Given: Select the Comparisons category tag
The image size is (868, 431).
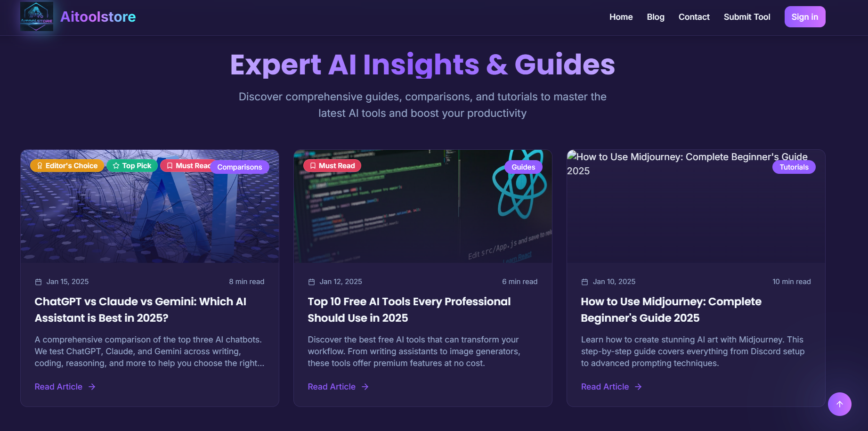Looking at the screenshot, I should click(x=240, y=167).
